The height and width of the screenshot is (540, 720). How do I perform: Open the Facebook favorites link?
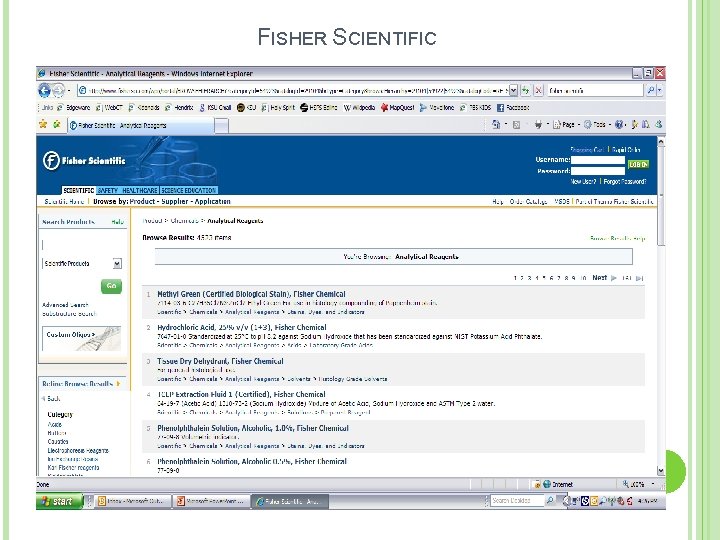[x=513, y=108]
